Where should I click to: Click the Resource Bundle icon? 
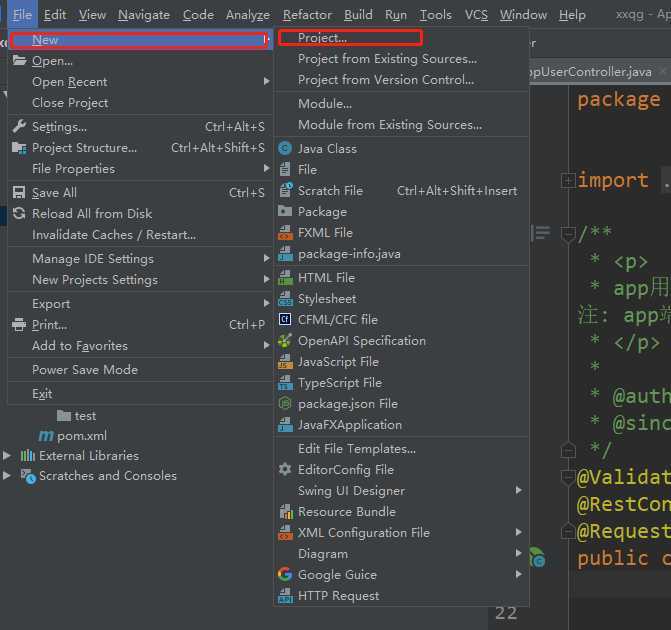[x=285, y=511]
